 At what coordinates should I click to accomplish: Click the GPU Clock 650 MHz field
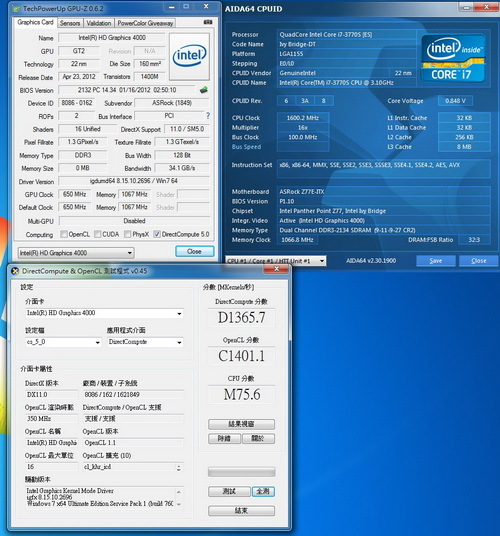[75, 194]
